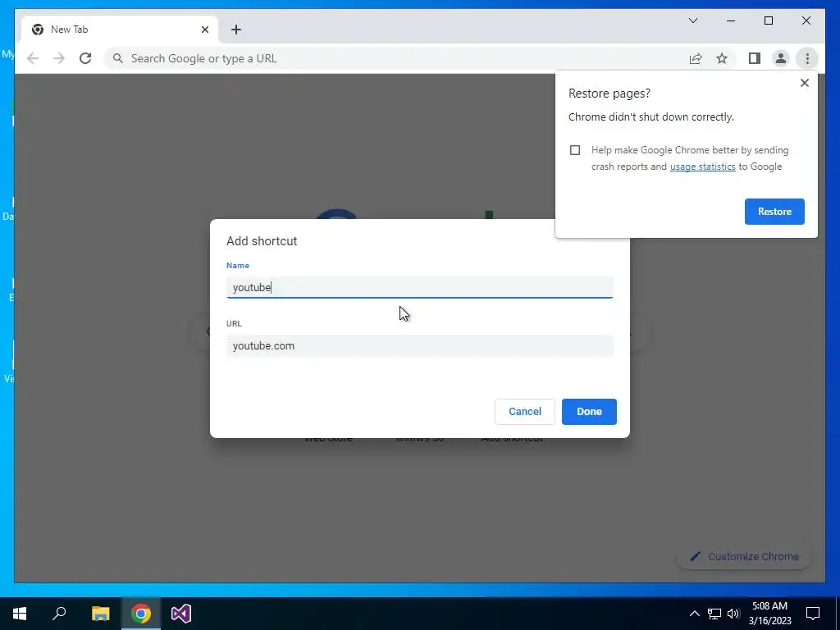Open Customize Chrome
Screen dimensions: 840x630
point(743,557)
